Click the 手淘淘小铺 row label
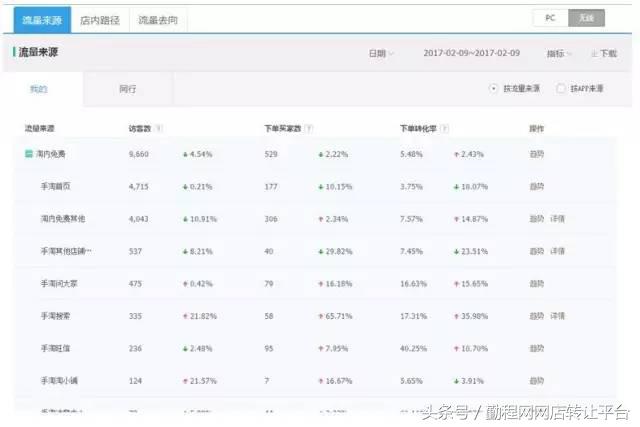Screen dimensions: 640x427 [x=59, y=381]
